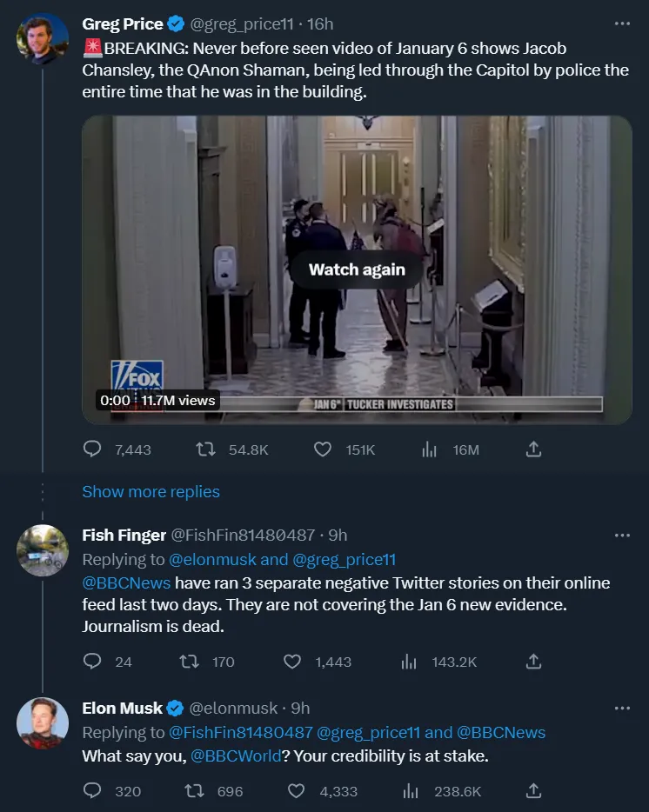Image resolution: width=649 pixels, height=812 pixels.
Task: Click Watch again on the video
Action: tap(357, 270)
